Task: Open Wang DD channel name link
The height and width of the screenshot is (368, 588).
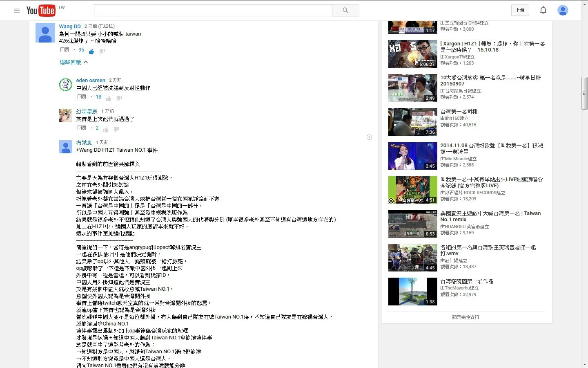Action: [x=70, y=26]
